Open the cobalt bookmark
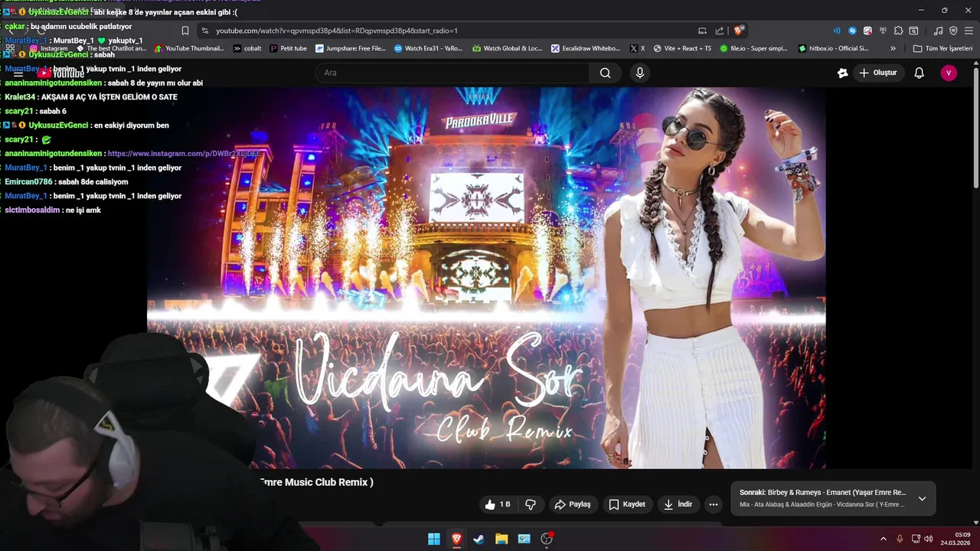Image resolution: width=980 pixels, height=551 pixels. (247, 48)
